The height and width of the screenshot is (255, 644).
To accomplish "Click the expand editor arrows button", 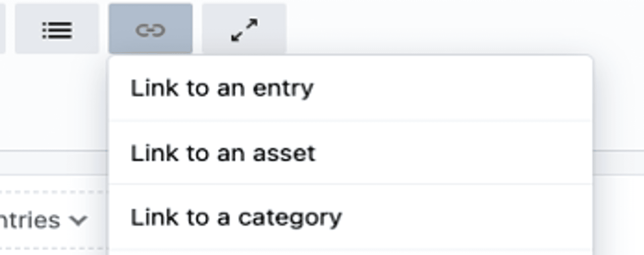I will click(x=244, y=30).
